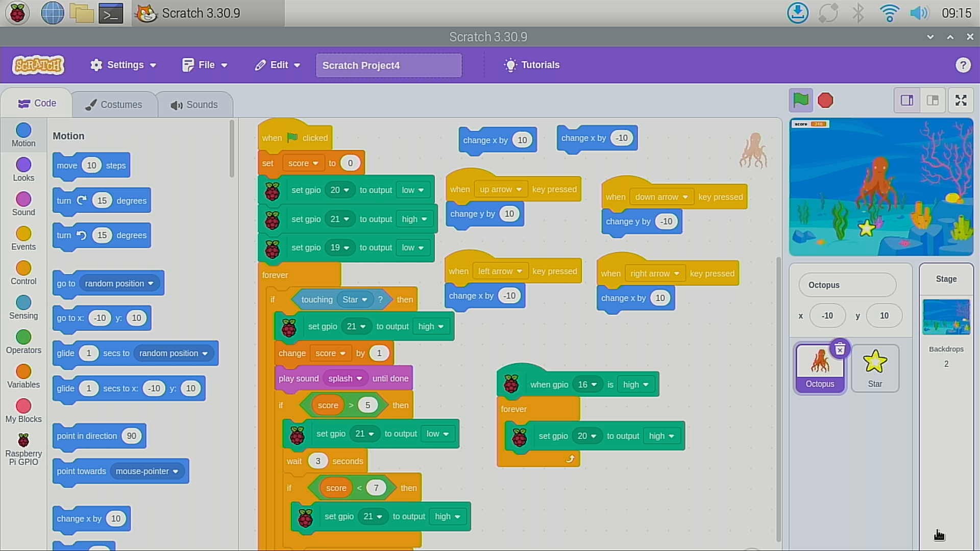
Task: Select the Looks block category
Action: [23, 170]
